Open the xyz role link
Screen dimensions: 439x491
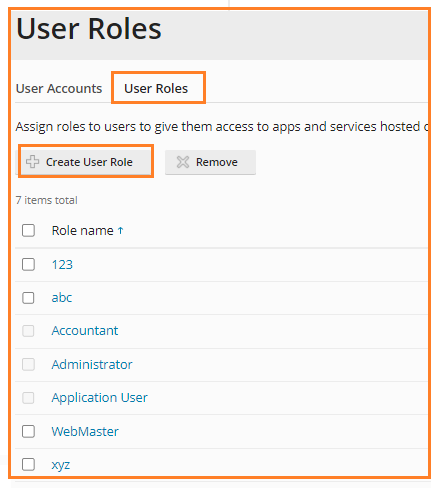(61, 465)
